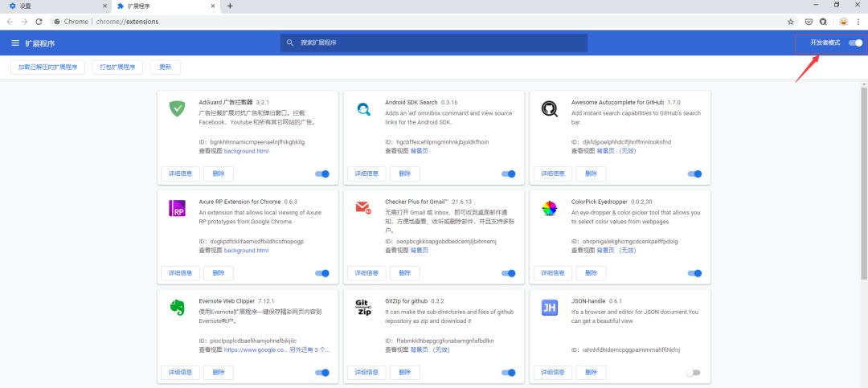Open Checker Plus for Gmail 背景页 link
Viewport: 868px width, 388px height.
pos(419,250)
